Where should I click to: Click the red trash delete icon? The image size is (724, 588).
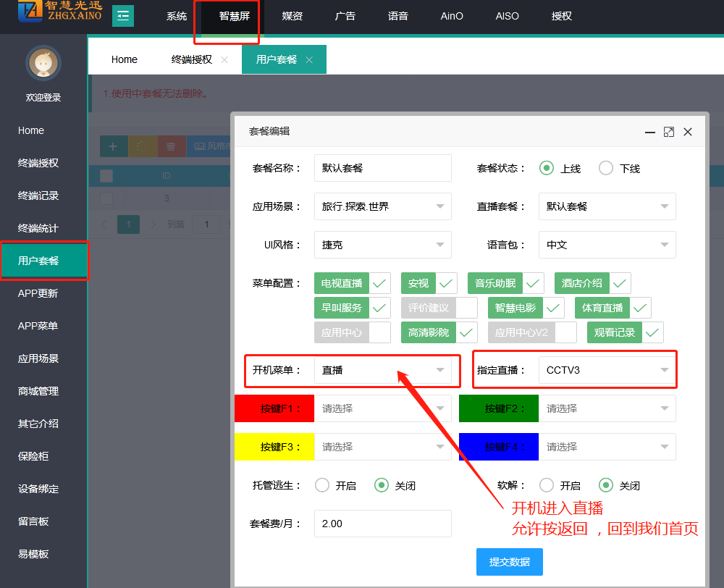[x=171, y=146]
